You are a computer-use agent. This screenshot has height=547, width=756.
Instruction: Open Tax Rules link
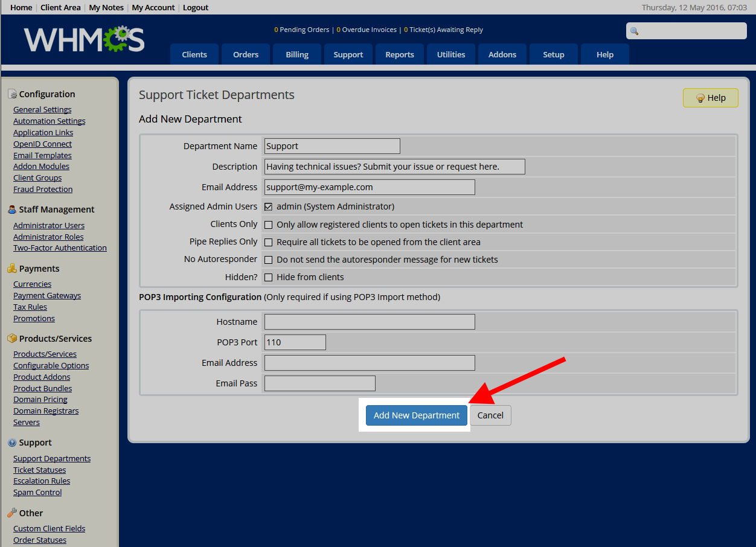(x=30, y=307)
